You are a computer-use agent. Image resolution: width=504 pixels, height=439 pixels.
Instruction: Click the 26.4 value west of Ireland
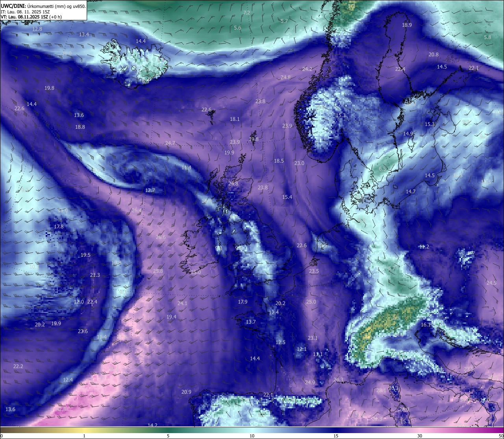click(136, 211)
